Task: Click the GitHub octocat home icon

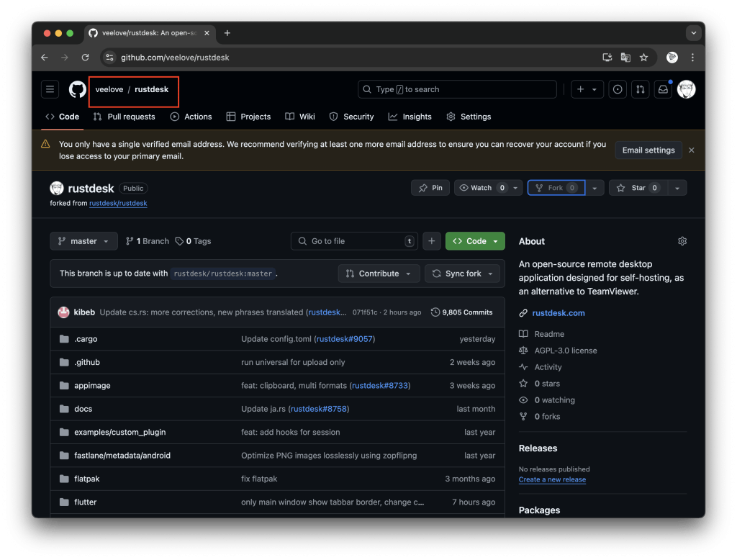Action: click(77, 89)
